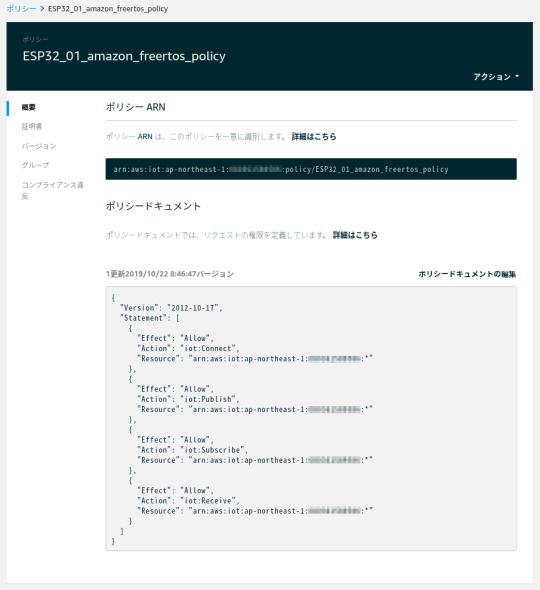Screen dimensions: 540x590
Task: Go back via ポリシー breadcrumb link
Action: tap(21, 9)
